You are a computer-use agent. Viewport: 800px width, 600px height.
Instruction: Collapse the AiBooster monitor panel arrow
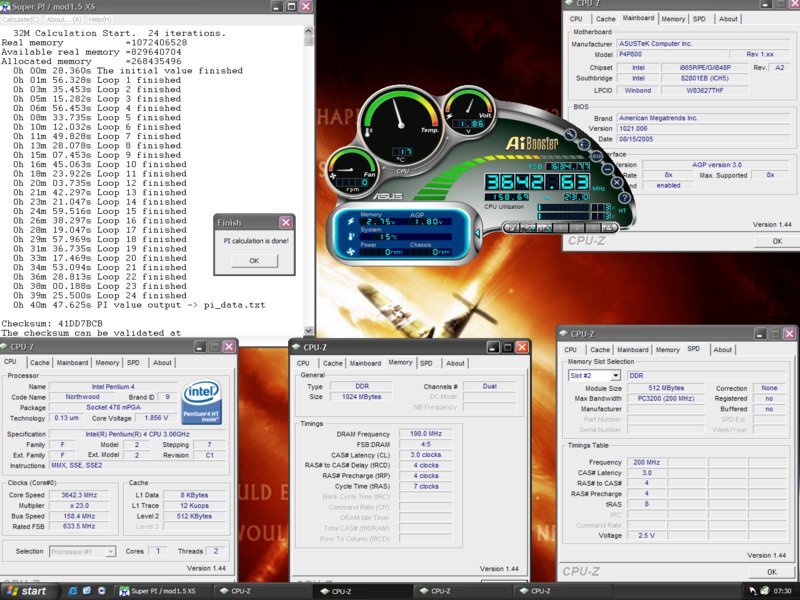[477, 233]
